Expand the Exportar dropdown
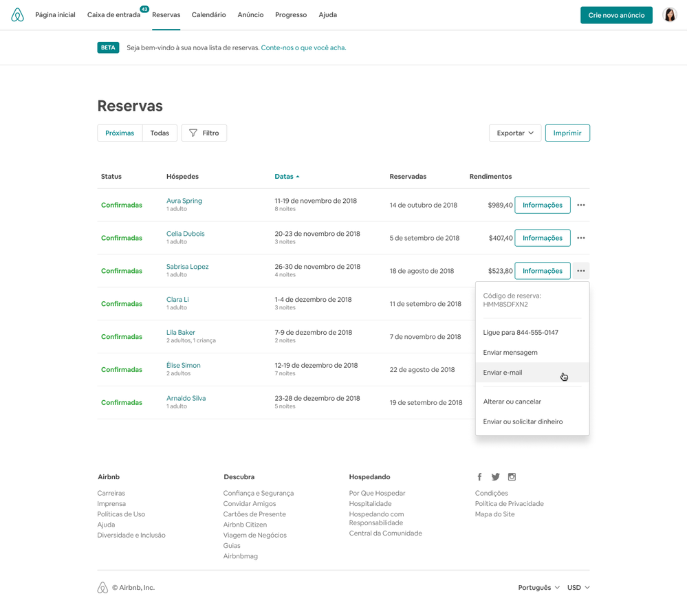Image resolution: width=687 pixels, height=616 pixels. pyautogui.click(x=515, y=133)
